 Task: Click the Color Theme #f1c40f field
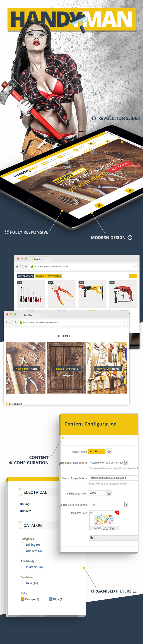pyautogui.click(x=97, y=451)
